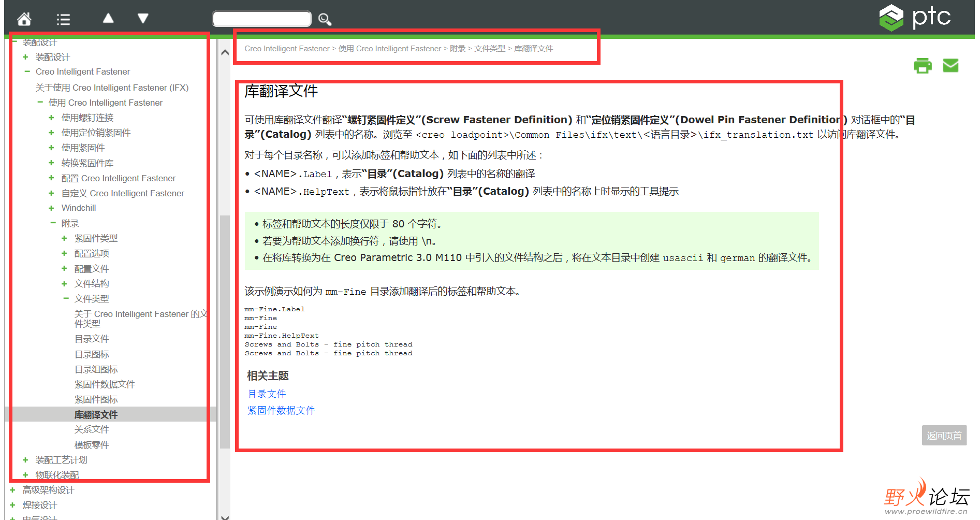Image resolution: width=980 pixels, height=520 pixels.
Task: Go to help home page icon
Action: pos(24,19)
